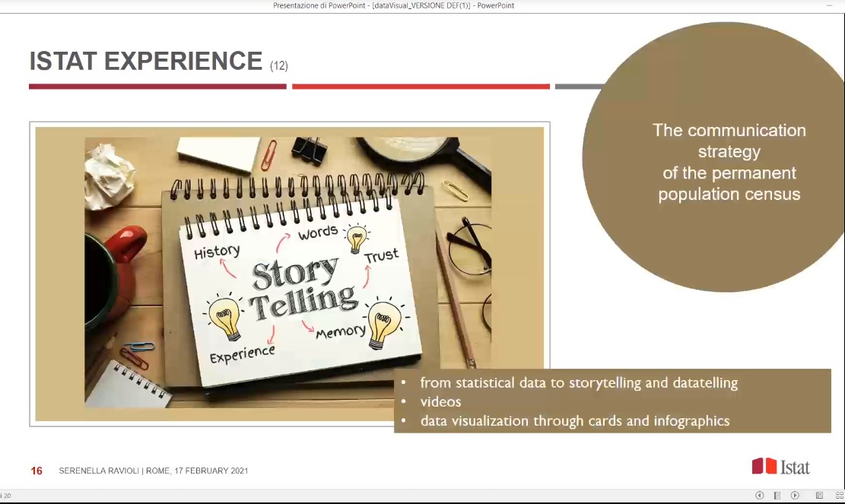Switch to Reading view icon in status bar

819,496
